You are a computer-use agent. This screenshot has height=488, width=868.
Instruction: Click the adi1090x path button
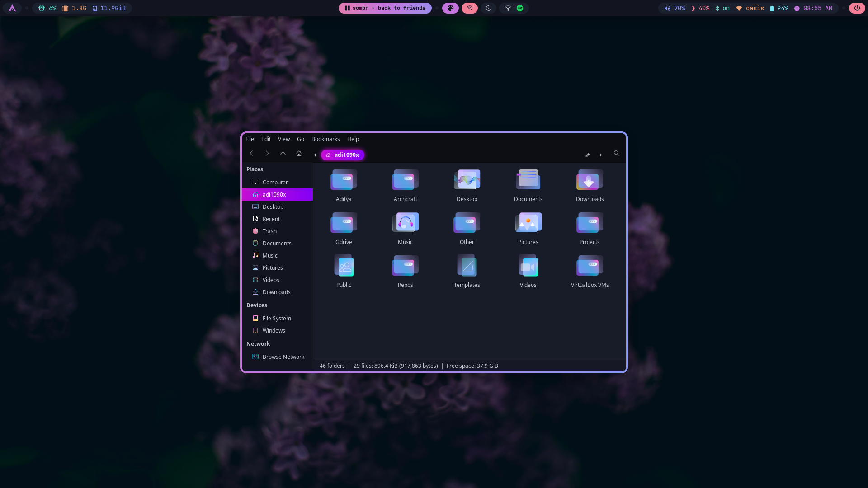(343, 155)
